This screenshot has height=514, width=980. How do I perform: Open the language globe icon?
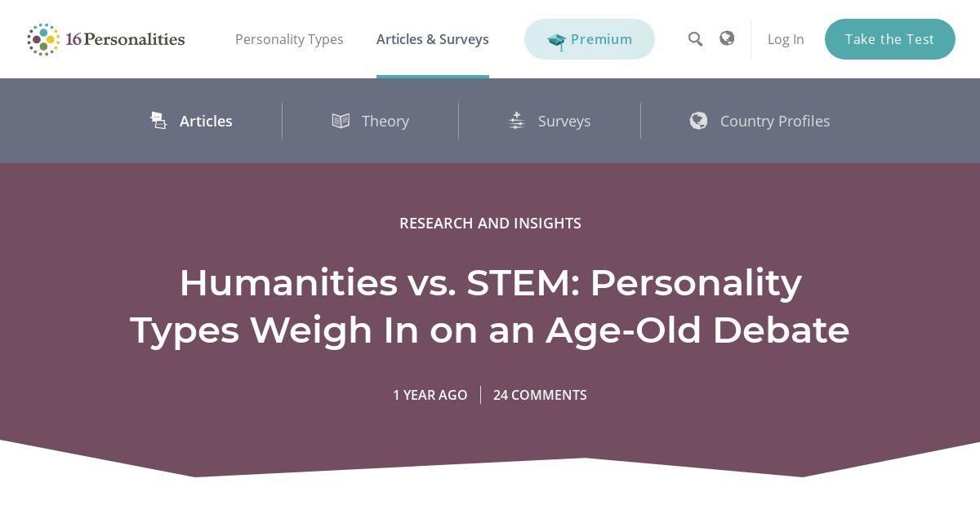click(x=727, y=38)
